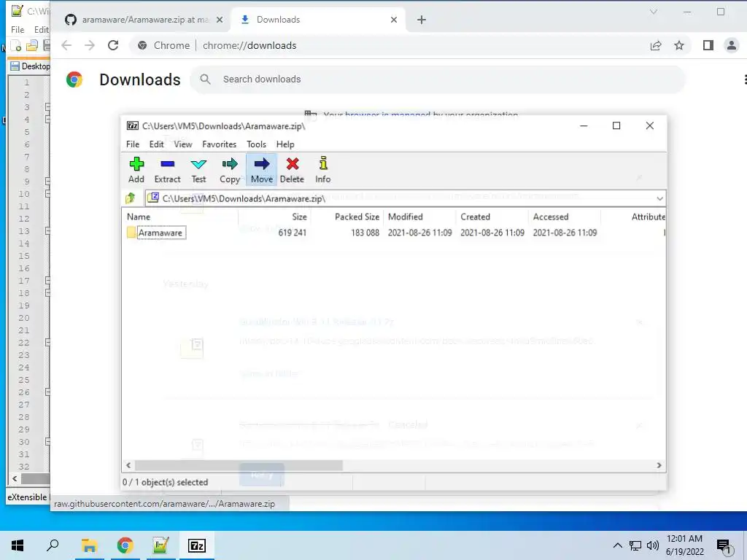Open Windows taskbar search

(x=53, y=545)
